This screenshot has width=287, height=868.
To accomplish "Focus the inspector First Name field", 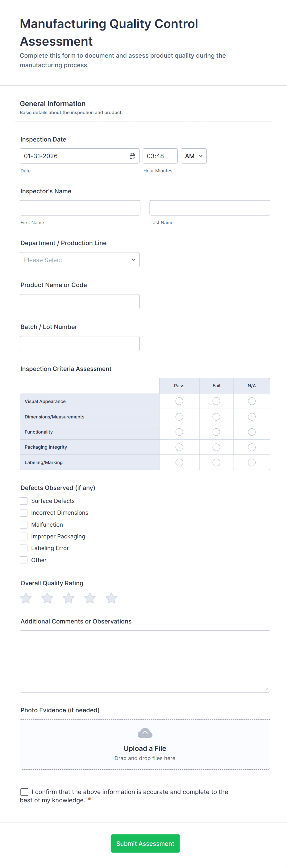I will coord(80,208).
